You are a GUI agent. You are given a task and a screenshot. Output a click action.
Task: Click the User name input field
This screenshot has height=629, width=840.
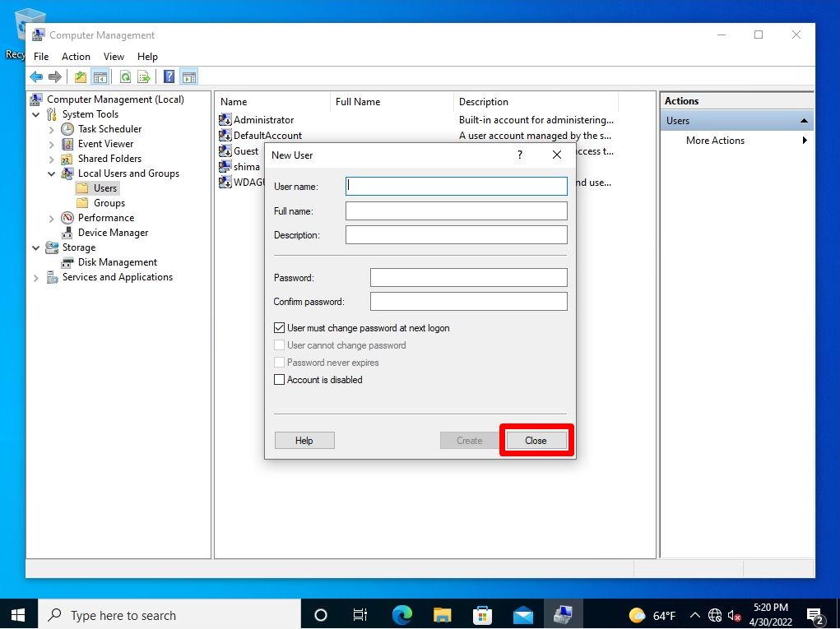point(457,187)
